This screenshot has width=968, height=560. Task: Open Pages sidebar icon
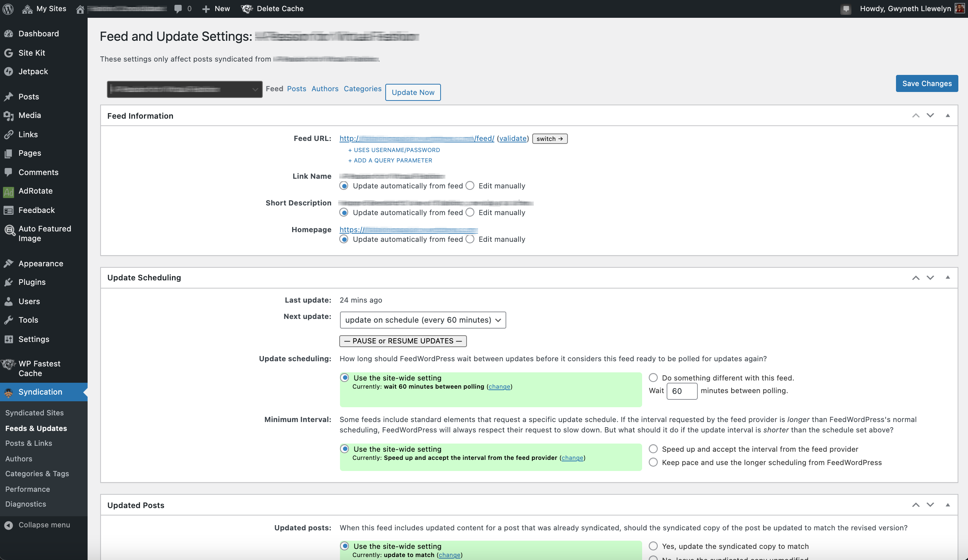click(9, 153)
